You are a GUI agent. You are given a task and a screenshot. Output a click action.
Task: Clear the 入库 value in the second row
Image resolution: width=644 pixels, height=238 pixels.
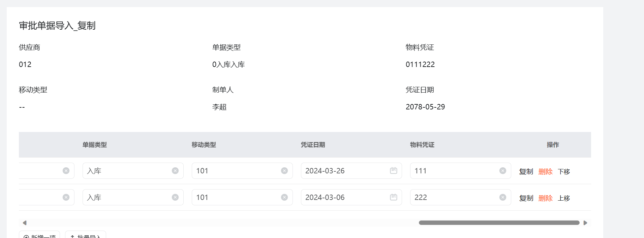(175, 197)
